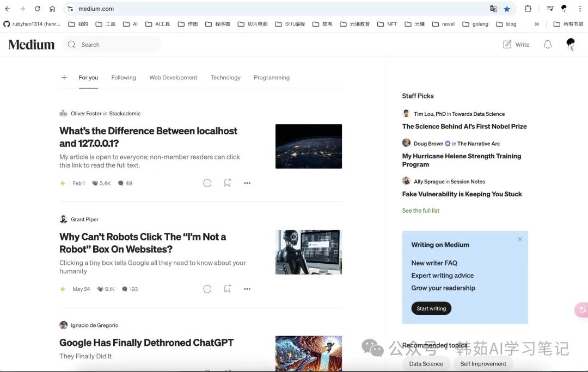Open Expert writing advice link
Viewport: 588px width, 372px height.
[443, 275]
